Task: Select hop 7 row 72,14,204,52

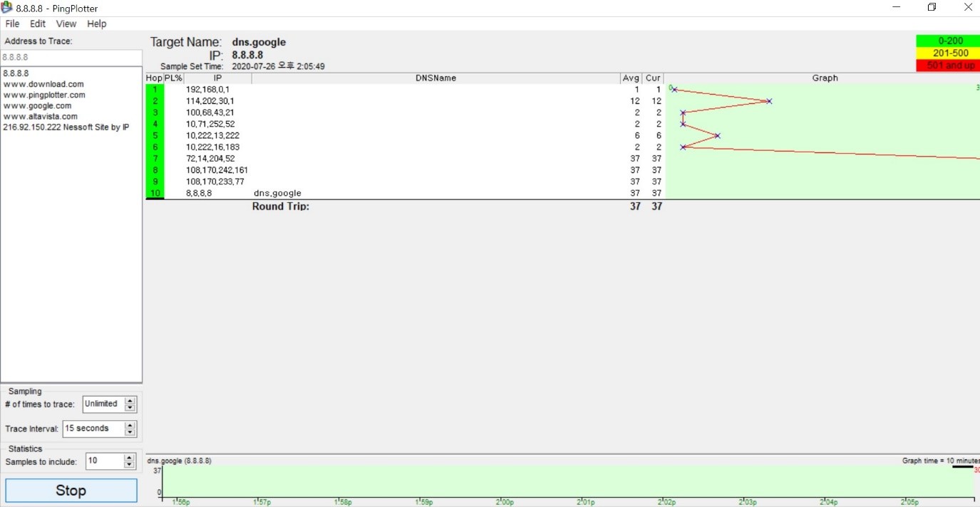Action: coord(404,158)
